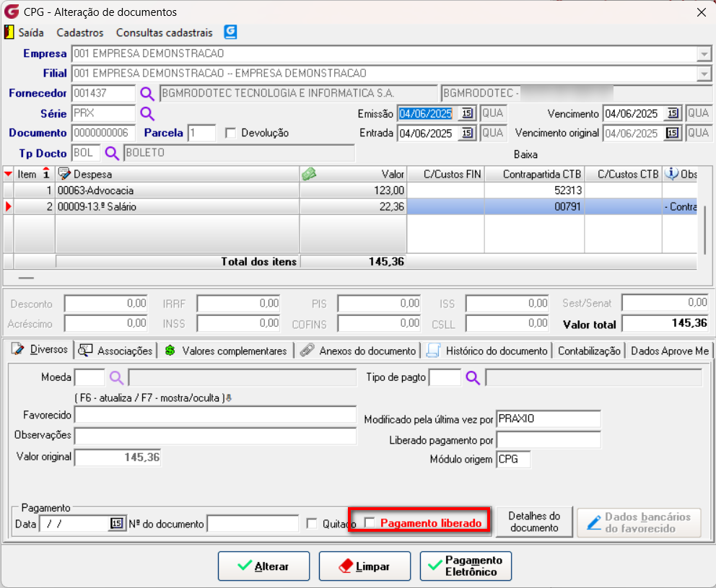Close the CPG window
The height and width of the screenshot is (588, 716).
702,12
